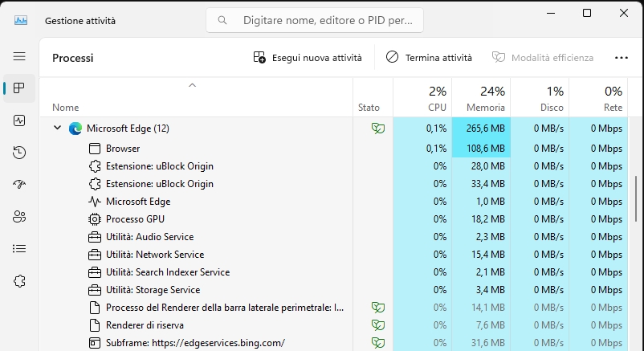
Task: Click the 18,2 MB memory cell
Action: [481, 219]
